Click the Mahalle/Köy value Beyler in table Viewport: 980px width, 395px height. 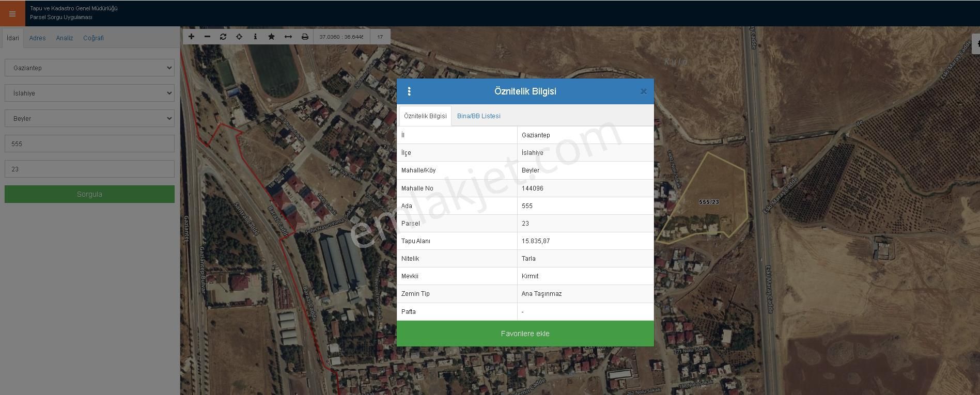pos(530,170)
